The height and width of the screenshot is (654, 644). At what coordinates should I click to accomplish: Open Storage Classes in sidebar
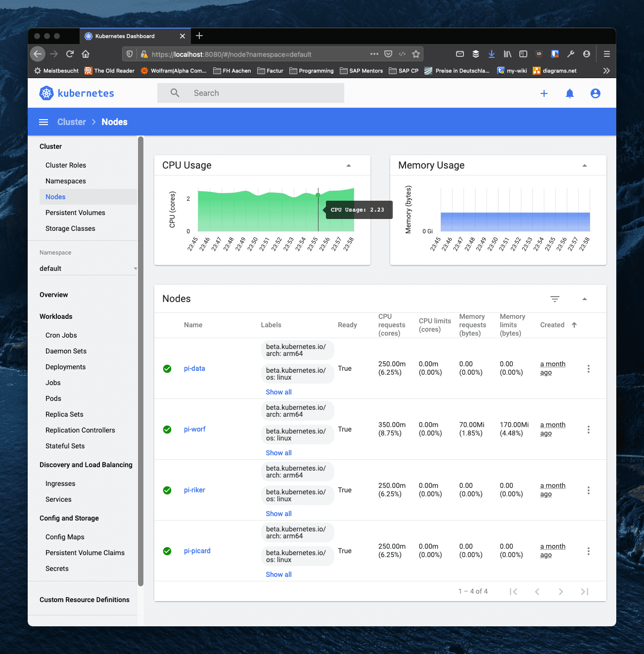[x=70, y=228]
